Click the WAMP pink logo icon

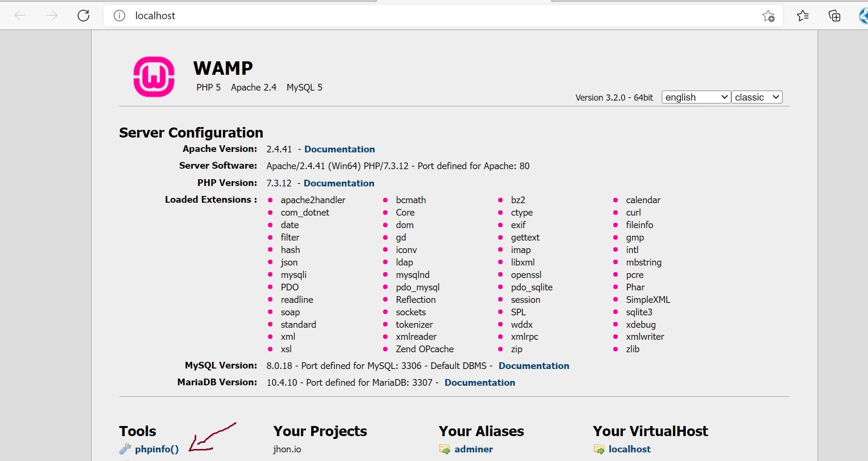(x=153, y=76)
